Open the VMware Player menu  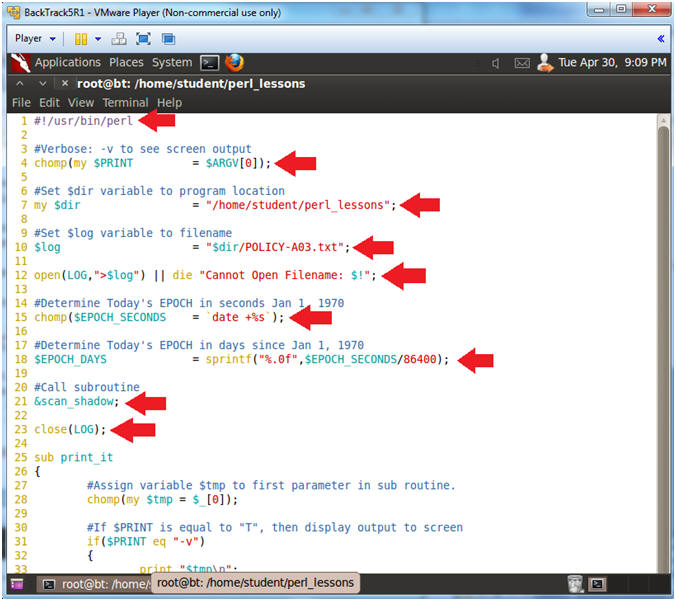tap(35, 38)
